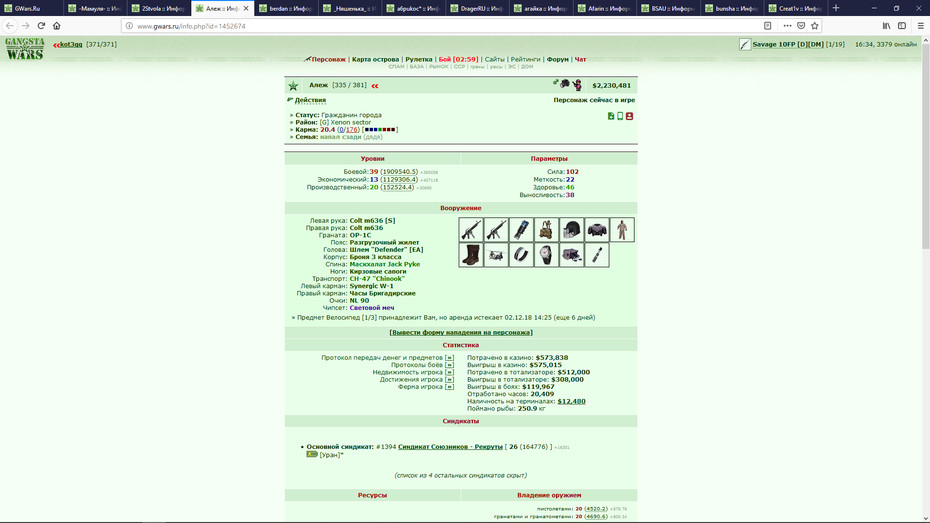The height and width of the screenshot is (523, 930).
Task: Click the kot3qq username link
Action: click(71, 44)
